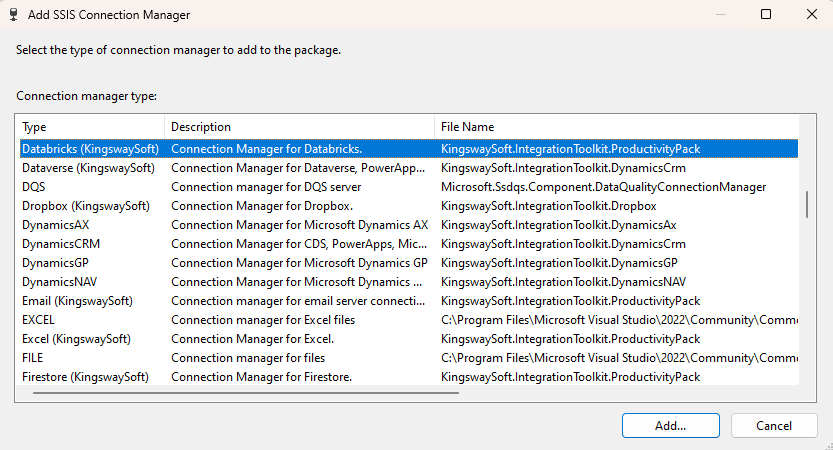Image resolution: width=833 pixels, height=450 pixels.
Task: Click the File Name column header
Action: click(616, 127)
